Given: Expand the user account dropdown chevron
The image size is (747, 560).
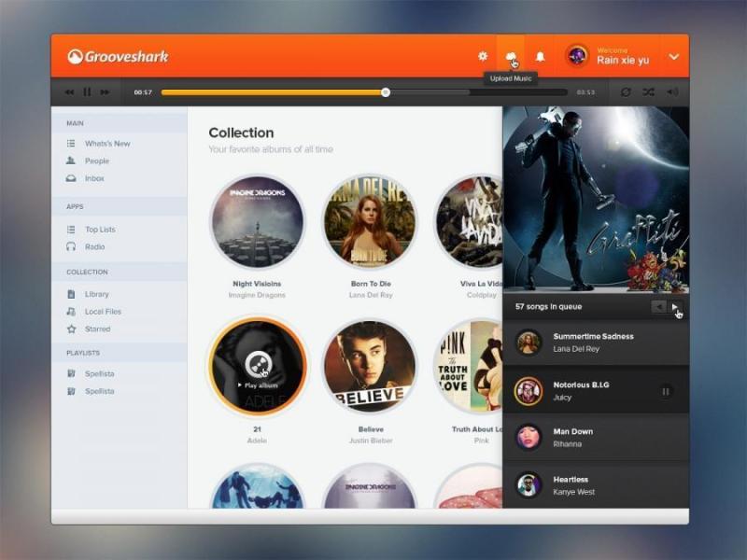Looking at the screenshot, I should click(673, 57).
